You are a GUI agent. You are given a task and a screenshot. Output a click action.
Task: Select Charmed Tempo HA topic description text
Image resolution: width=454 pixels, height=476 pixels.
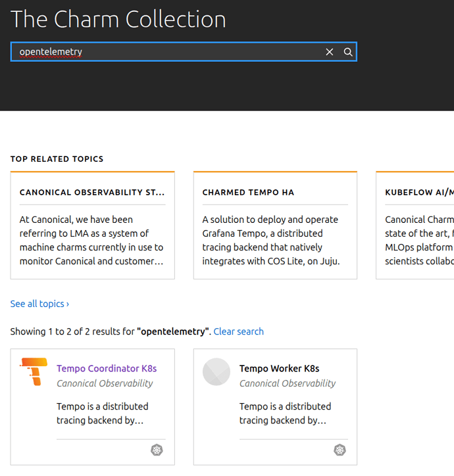point(270,240)
